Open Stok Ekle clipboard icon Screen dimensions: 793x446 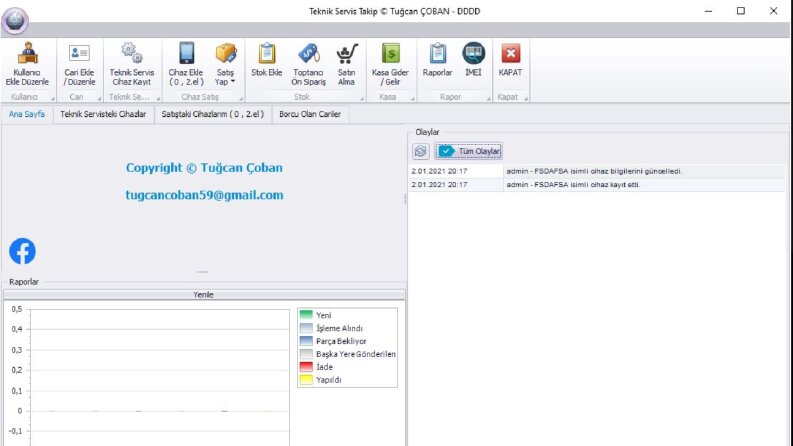click(267, 53)
